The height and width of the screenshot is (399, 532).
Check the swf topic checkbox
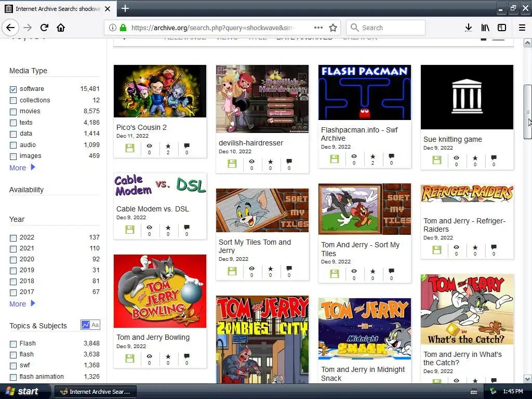(13, 366)
